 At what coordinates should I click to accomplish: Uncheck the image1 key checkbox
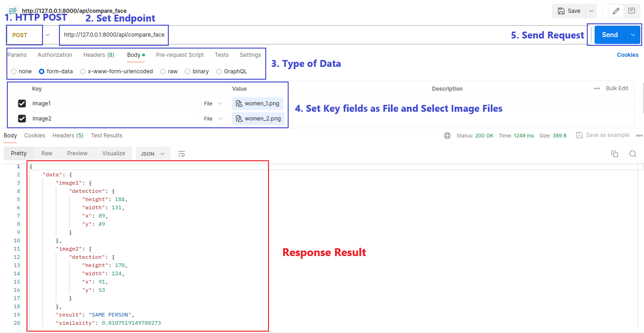[22, 104]
